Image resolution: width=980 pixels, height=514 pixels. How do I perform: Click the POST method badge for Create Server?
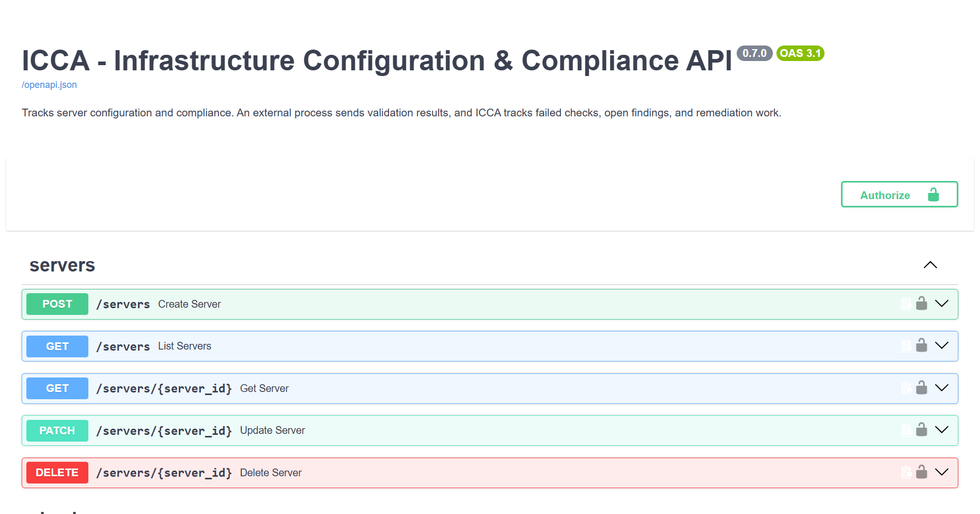57,304
